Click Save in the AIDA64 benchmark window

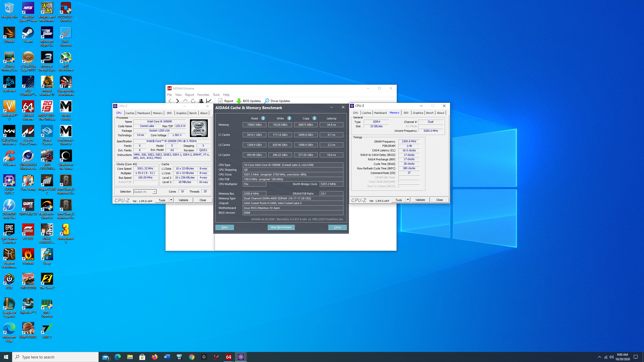(224, 227)
